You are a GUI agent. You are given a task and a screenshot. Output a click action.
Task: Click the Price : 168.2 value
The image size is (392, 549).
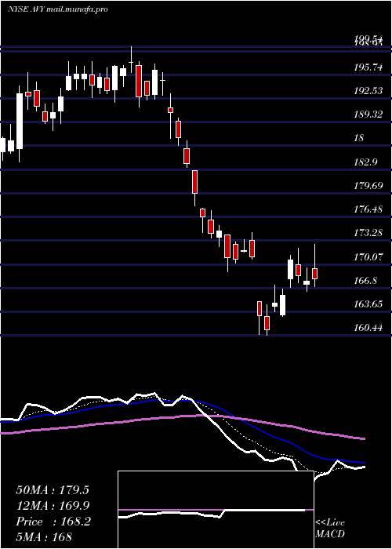(53, 522)
